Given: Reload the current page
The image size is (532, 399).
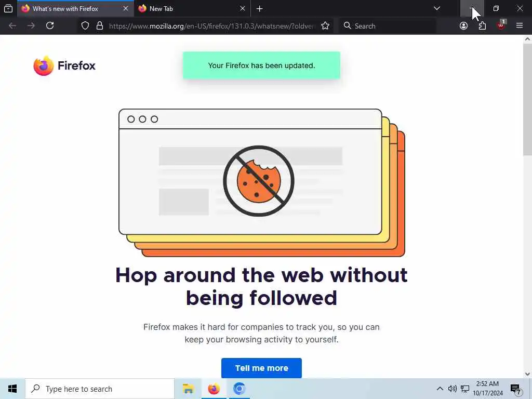Looking at the screenshot, I should [50, 26].
